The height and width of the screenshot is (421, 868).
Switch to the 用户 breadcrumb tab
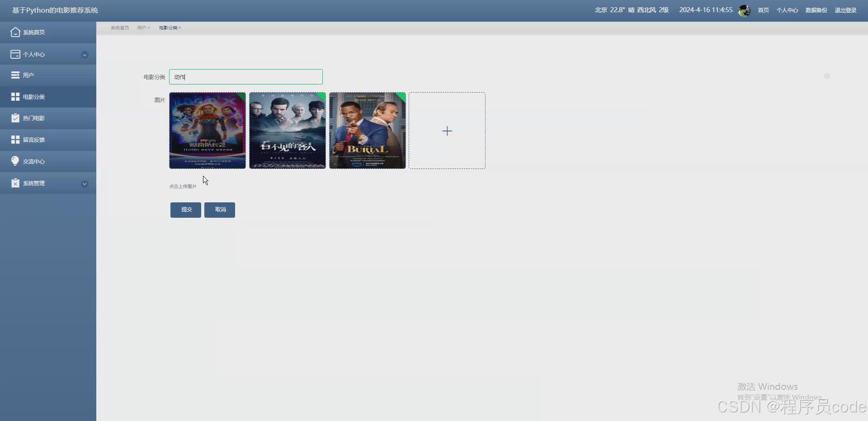[142, 28]
